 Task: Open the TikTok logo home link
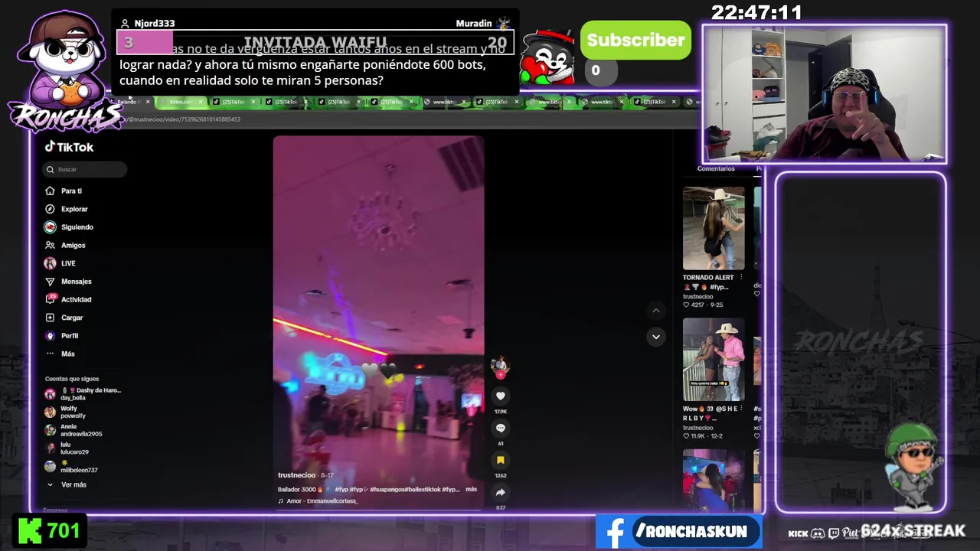[x=69, y=147]
